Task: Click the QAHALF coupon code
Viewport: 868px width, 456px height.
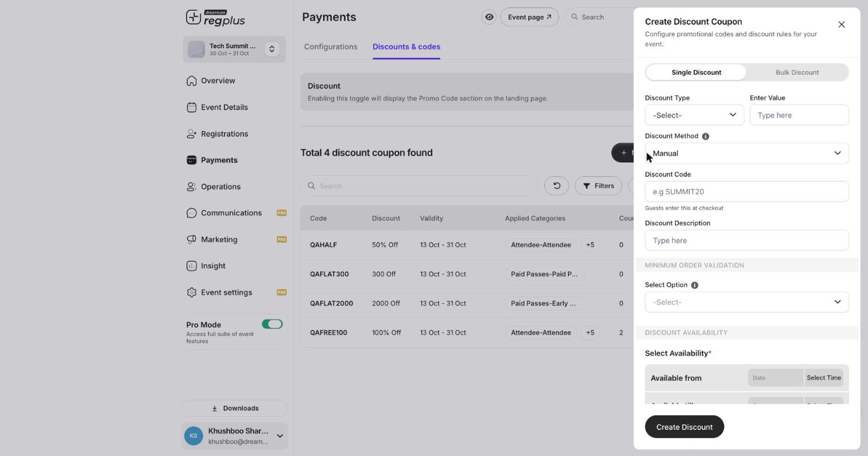Action: tap(323, 245)
